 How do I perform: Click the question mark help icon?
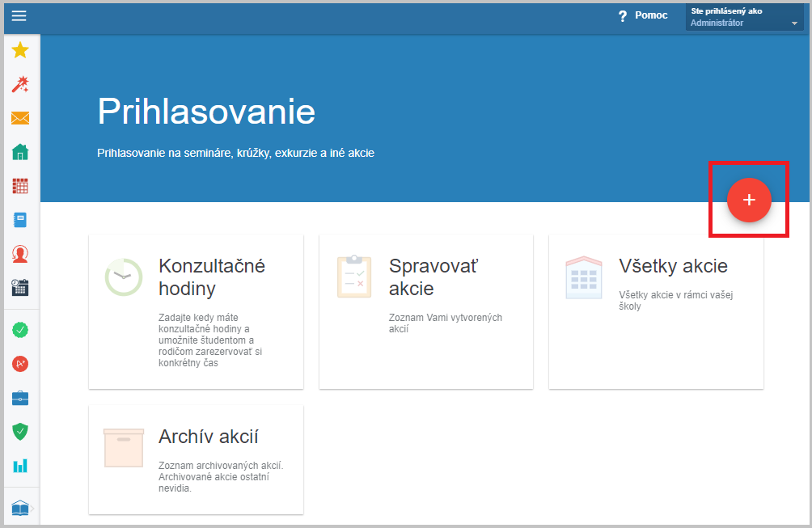click(623, 16)
